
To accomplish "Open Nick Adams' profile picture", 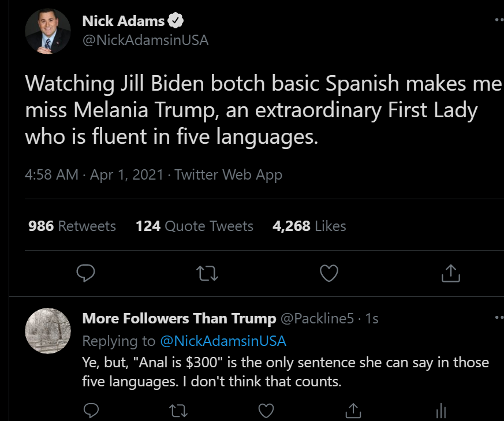I will point(48,32).
